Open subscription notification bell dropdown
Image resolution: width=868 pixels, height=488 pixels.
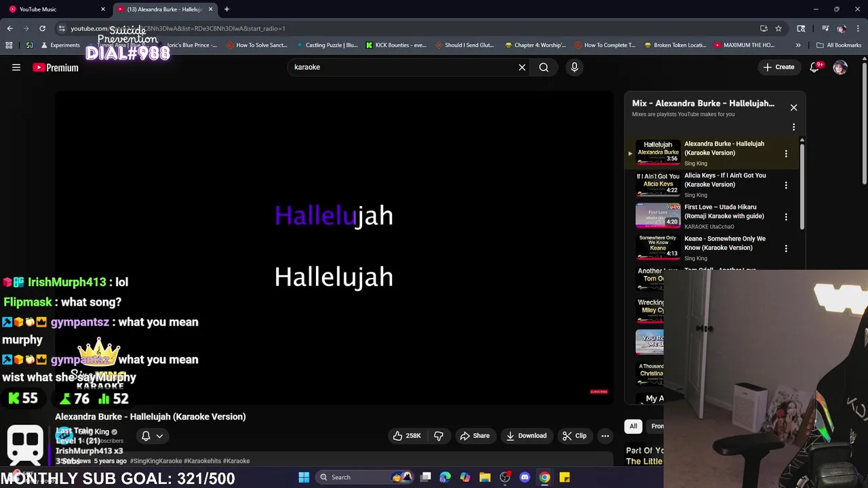pyautogui.click(x=152, y=436)
